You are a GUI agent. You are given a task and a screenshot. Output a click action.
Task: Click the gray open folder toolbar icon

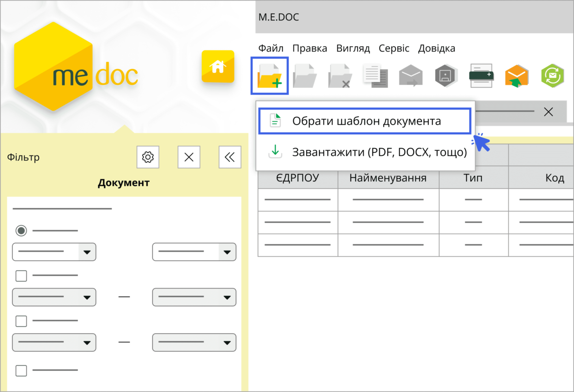(305, 76)
